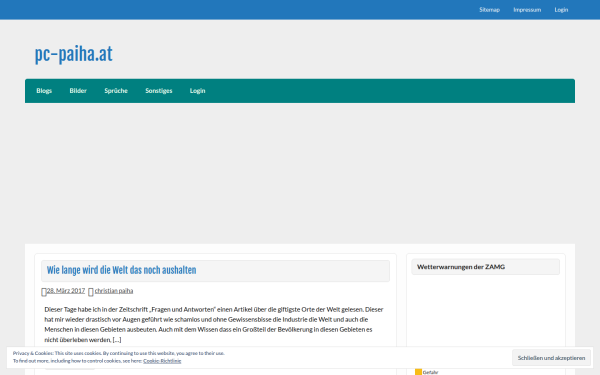
Task: Accept cookies with Schließen und akzeptieren
Action: (x=551, y=358)
